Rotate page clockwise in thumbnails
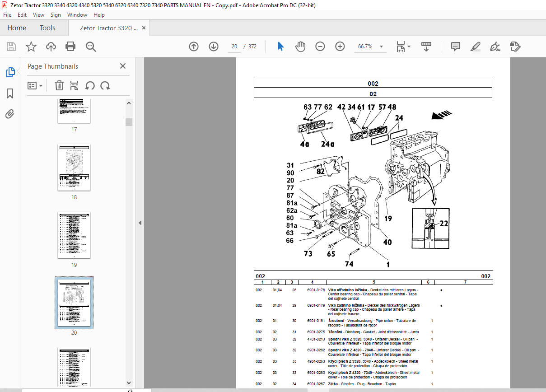This screenshot has height=392, width=546. (105, 85)
